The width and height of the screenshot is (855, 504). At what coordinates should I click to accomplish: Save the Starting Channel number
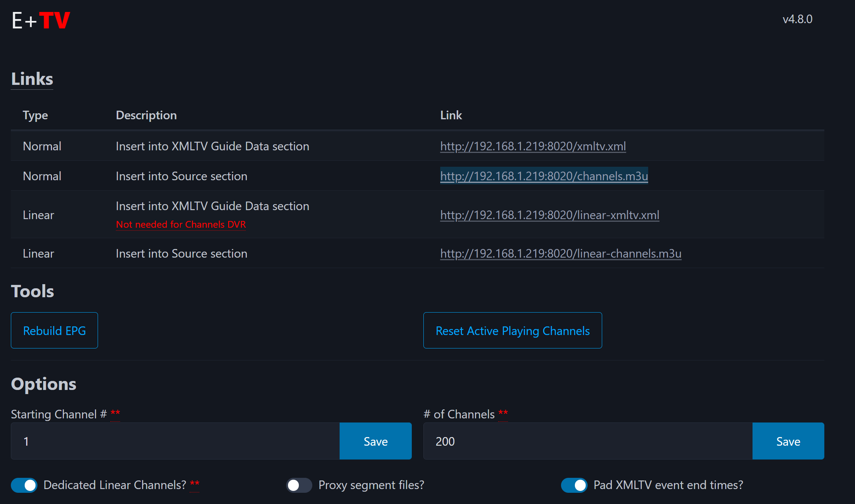(376, 441)
